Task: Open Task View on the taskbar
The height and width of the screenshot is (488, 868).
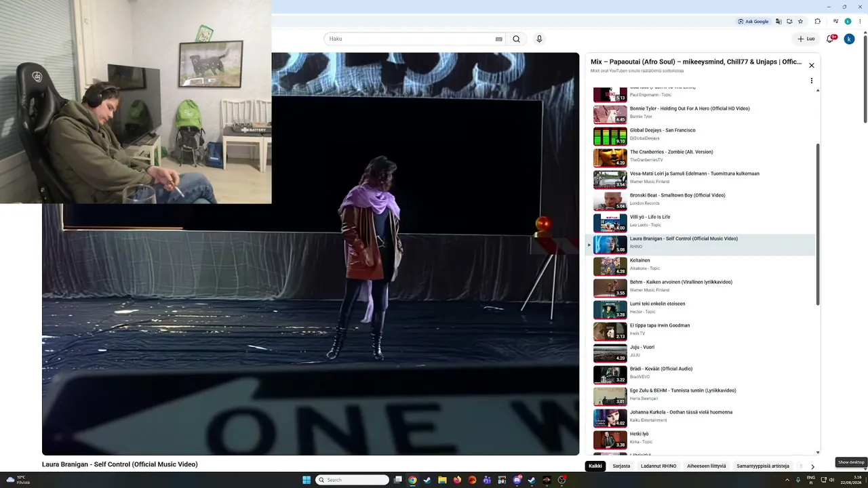Action: coord(398,480)
